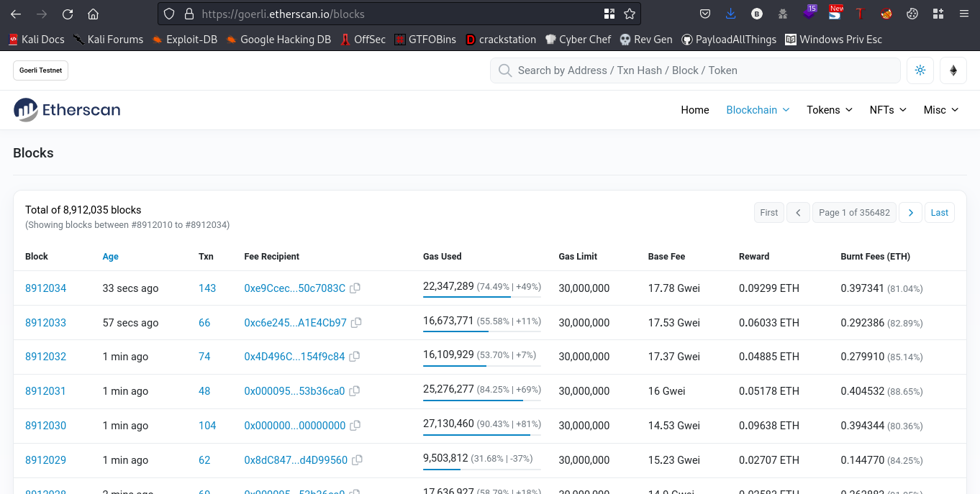This screenshot has height=494, width=980.
Task: Go to next page chevron
Action: 910,212
